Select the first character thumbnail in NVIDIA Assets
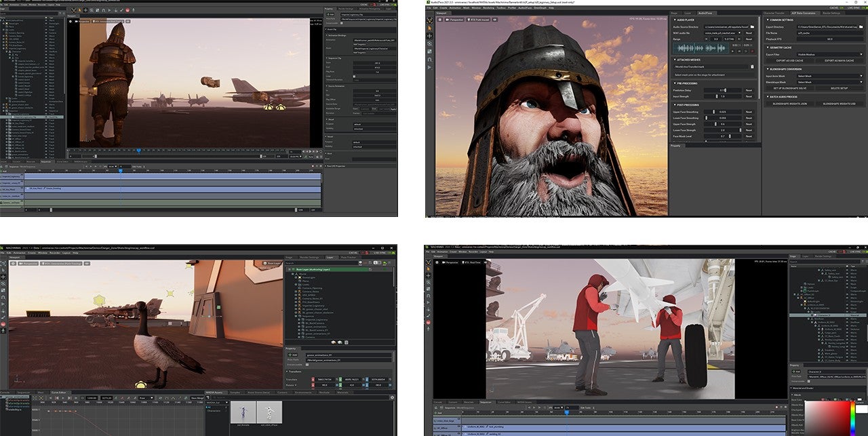Image resolution: width=868 pixels, height=436 pixels. (x=243, y=411)
